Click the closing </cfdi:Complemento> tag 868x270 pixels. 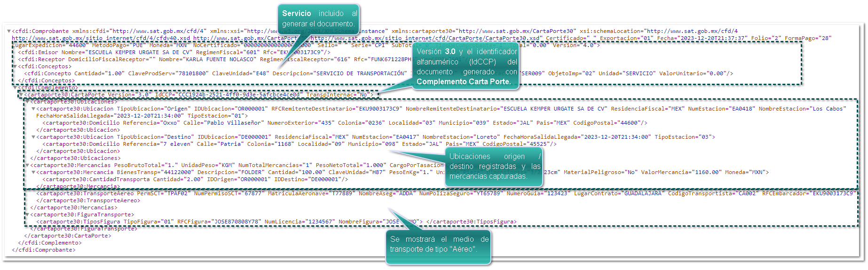(50, 243)
